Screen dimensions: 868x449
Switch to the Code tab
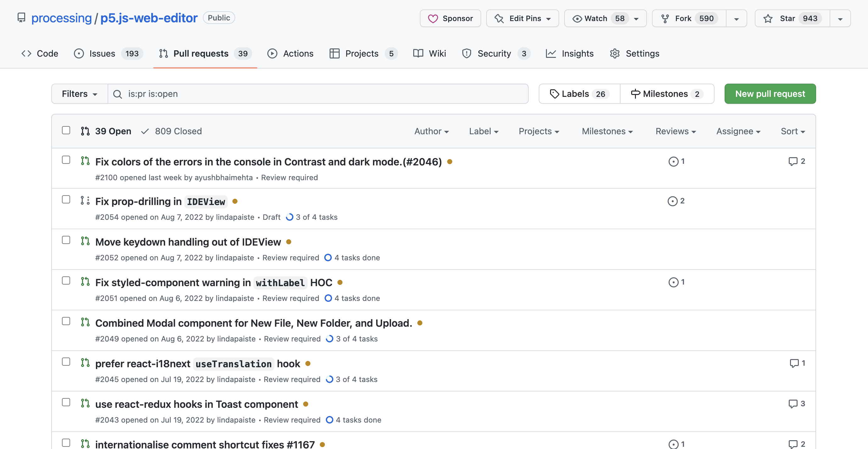pyautogui.click(x=40, y=53)
